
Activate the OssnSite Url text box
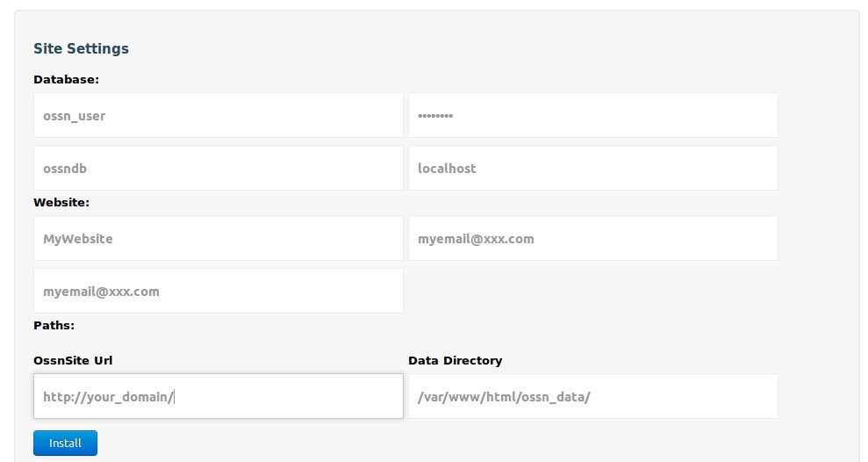tap(219, 396)
